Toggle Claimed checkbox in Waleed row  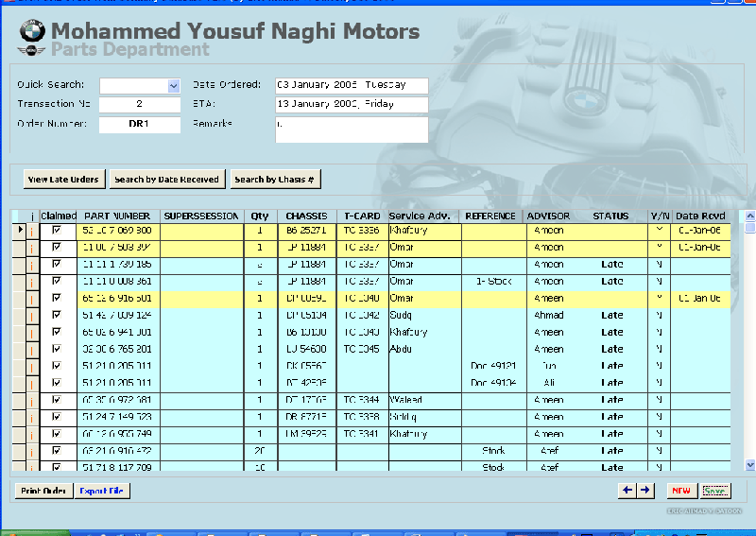coord(57,400)
